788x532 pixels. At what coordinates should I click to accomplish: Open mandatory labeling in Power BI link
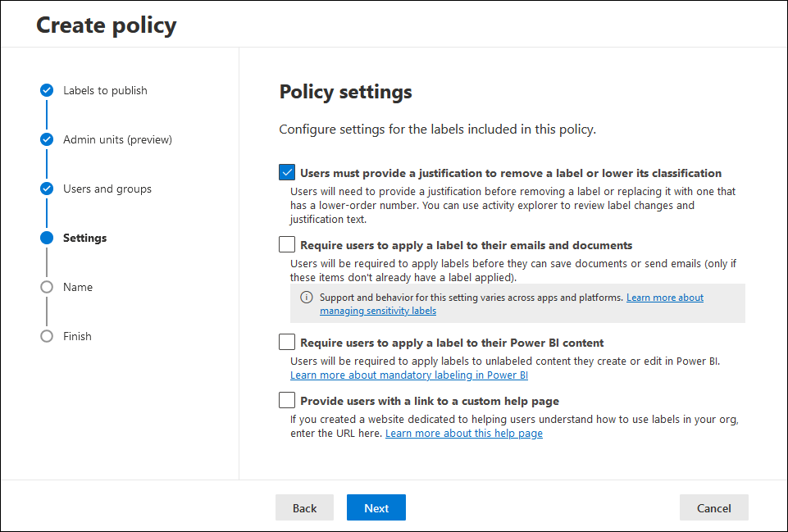pyautogui.click(x=409, y=375)
